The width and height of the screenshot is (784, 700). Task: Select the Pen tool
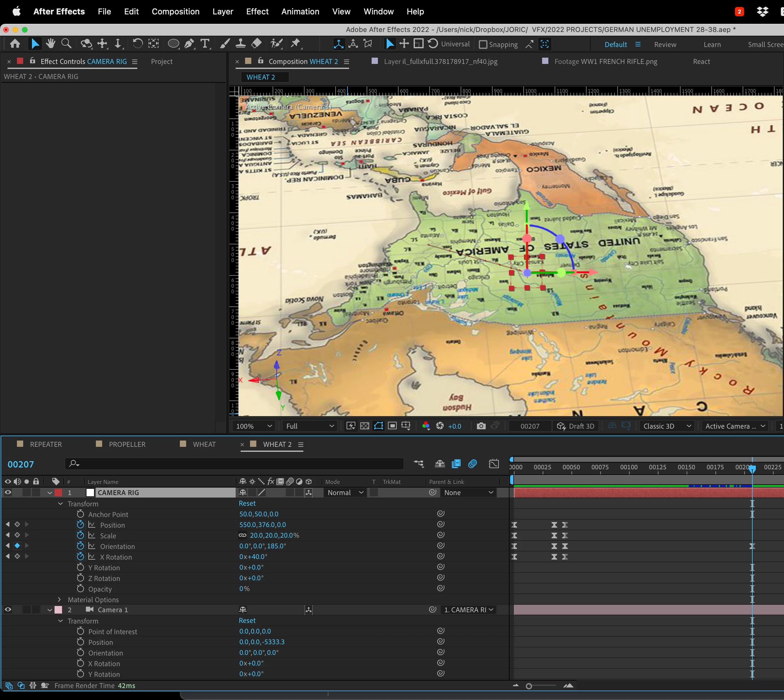click(189, 44)
